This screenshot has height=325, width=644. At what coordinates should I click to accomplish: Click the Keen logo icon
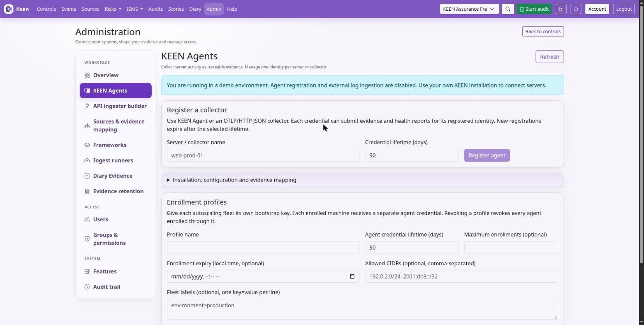click(x=9, y=9)
